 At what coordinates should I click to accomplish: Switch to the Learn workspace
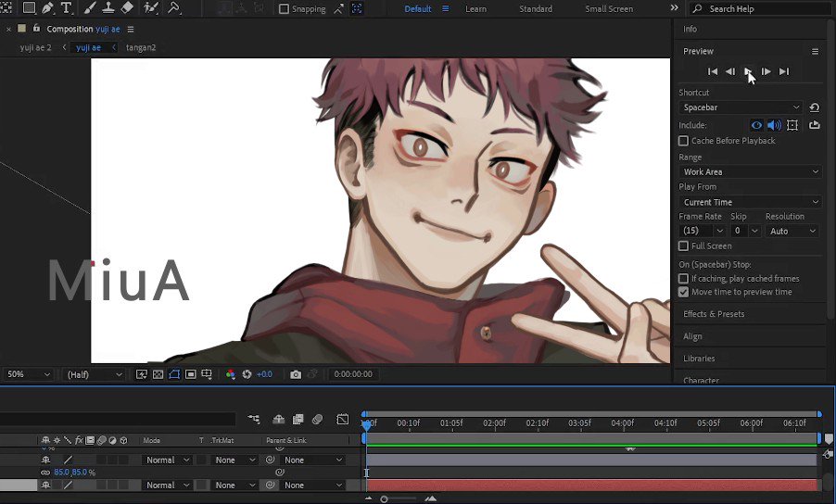(475, 9)
